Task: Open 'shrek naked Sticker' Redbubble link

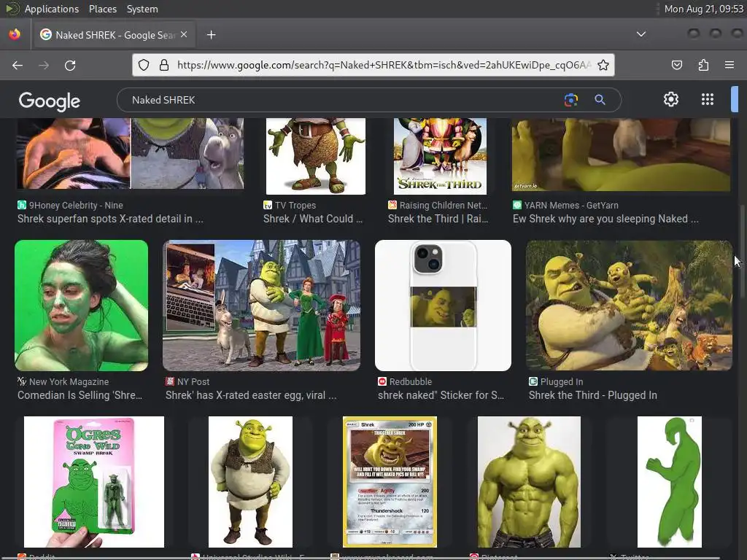Action: [x=441, y=395]
